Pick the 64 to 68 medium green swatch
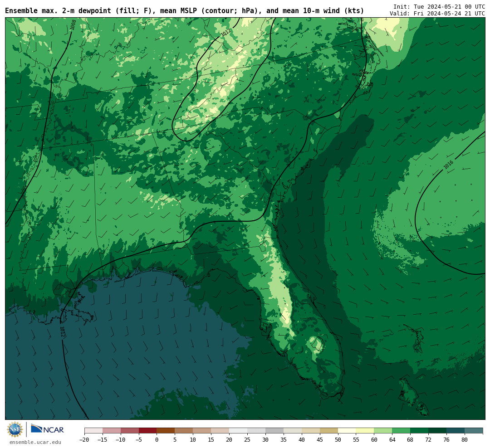Viewport: 490px width, 448px height. pyautogui.click(x=402, y=431)
